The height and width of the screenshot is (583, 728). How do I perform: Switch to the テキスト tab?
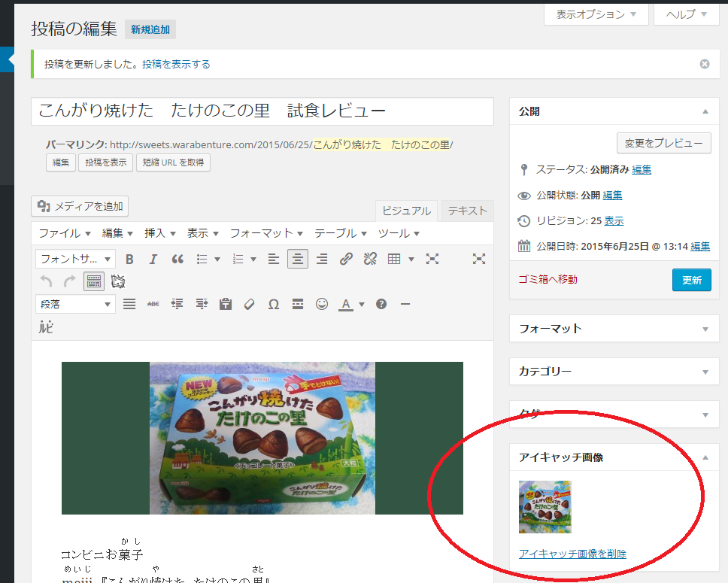(x=468, y=211)
